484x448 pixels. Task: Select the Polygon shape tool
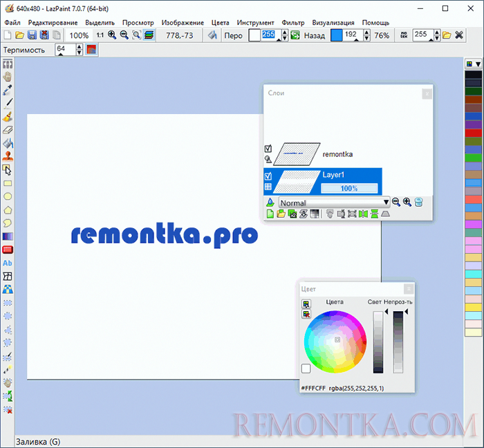(x=8, y=209)
